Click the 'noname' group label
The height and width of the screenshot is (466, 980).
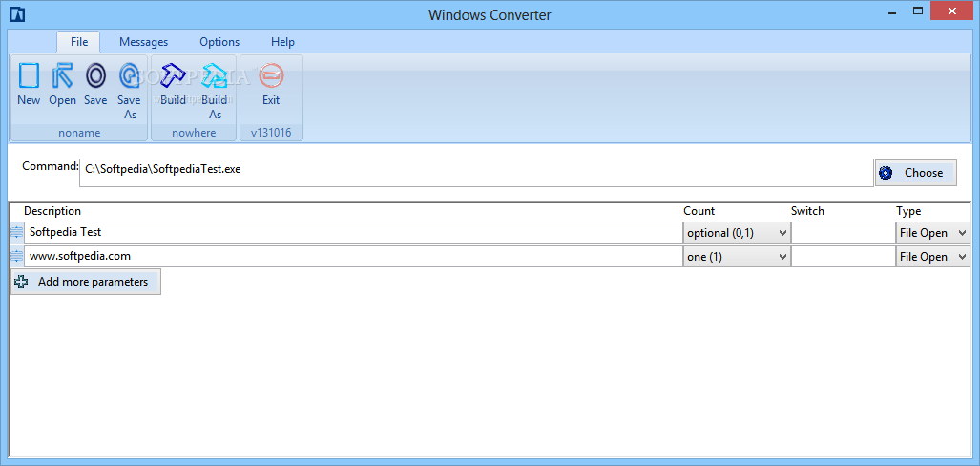point(79,133)
